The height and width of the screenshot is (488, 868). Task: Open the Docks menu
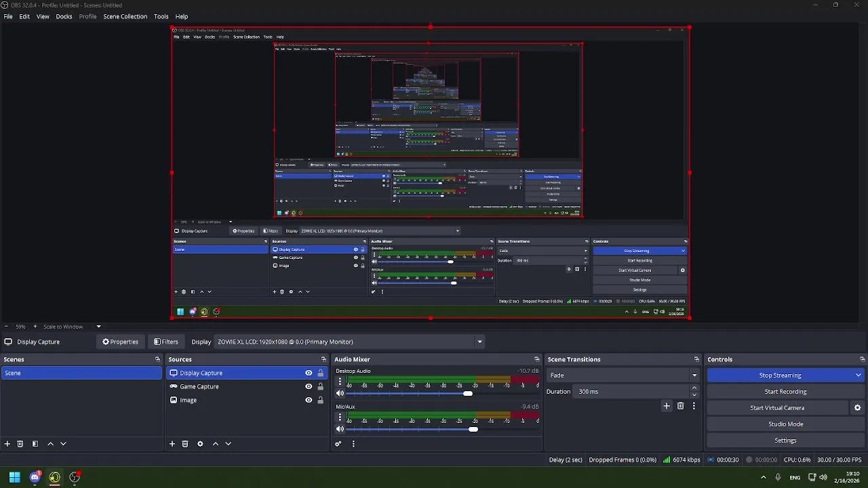coord(64,16)
